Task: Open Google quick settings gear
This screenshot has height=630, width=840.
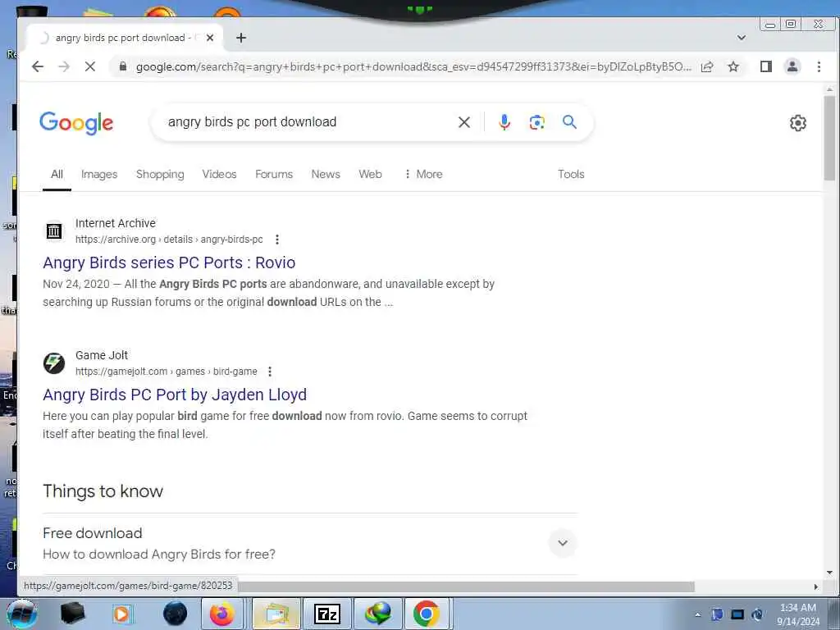Action: tap(797, 123)
